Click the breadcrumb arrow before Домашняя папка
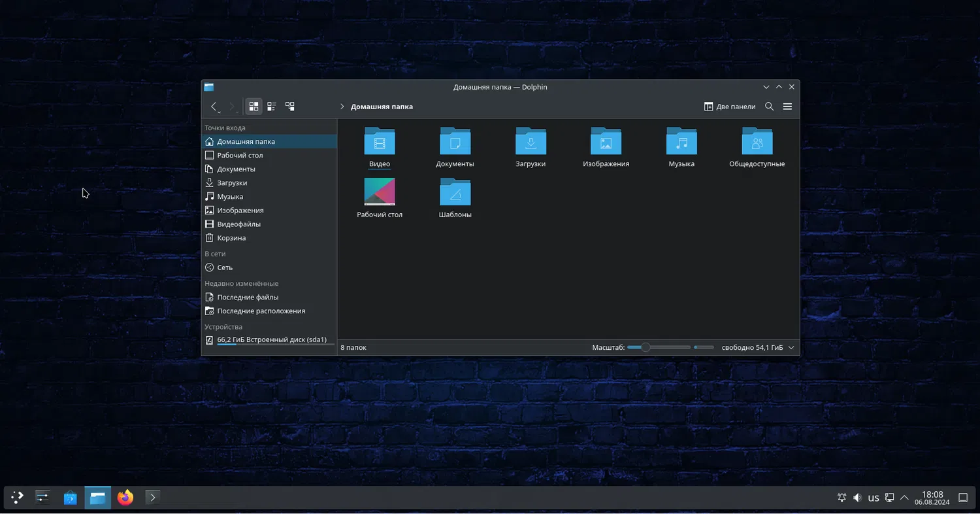980x514 pixels. point(342,107)
